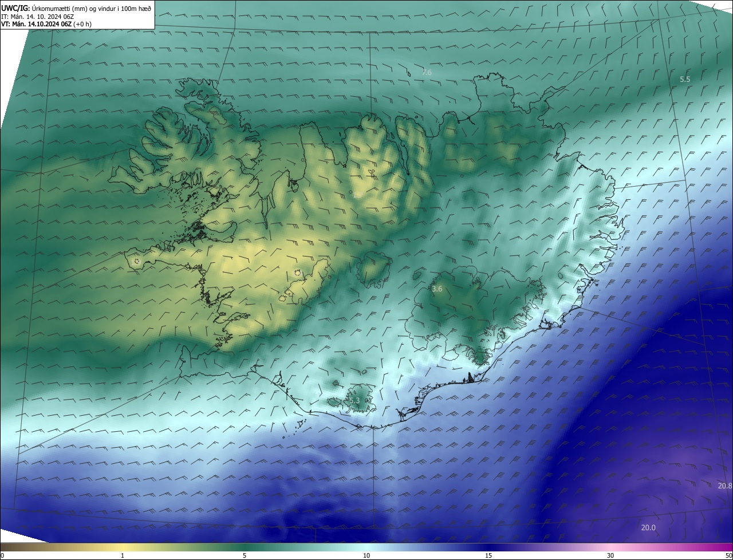Click the 15 tick on the colour scale

pos(488,555)
